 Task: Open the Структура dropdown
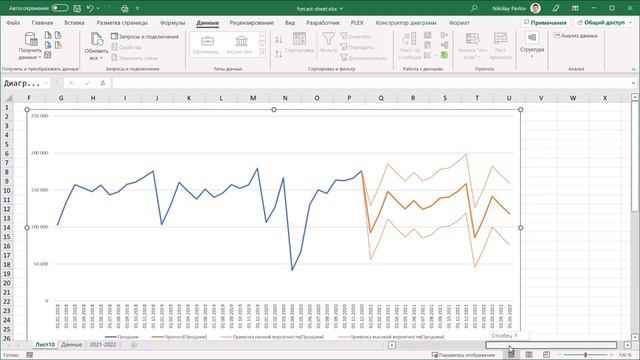tap(532, 45)
